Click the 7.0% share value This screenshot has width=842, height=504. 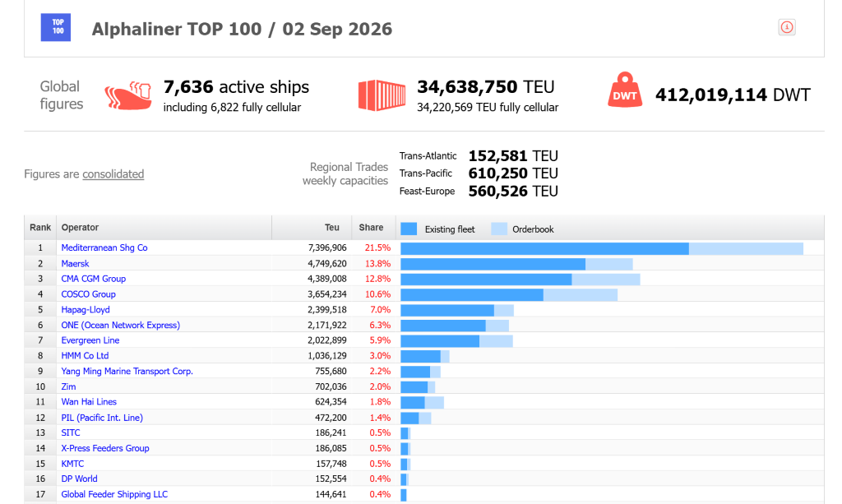380,310
